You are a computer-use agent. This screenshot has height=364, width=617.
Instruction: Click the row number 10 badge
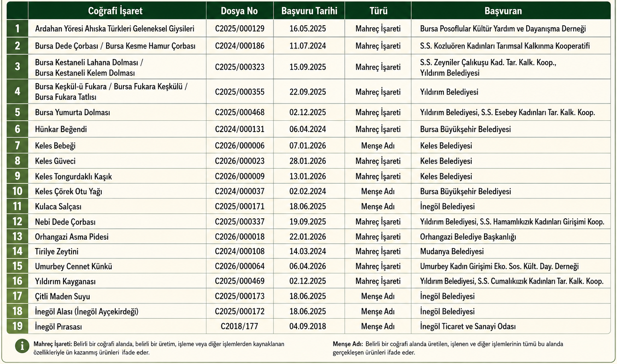[x=17, y=191]
